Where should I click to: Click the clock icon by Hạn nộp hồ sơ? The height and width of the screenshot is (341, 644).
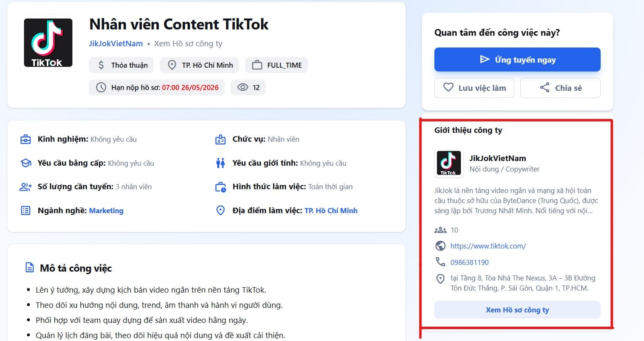[x=101, y=87]
